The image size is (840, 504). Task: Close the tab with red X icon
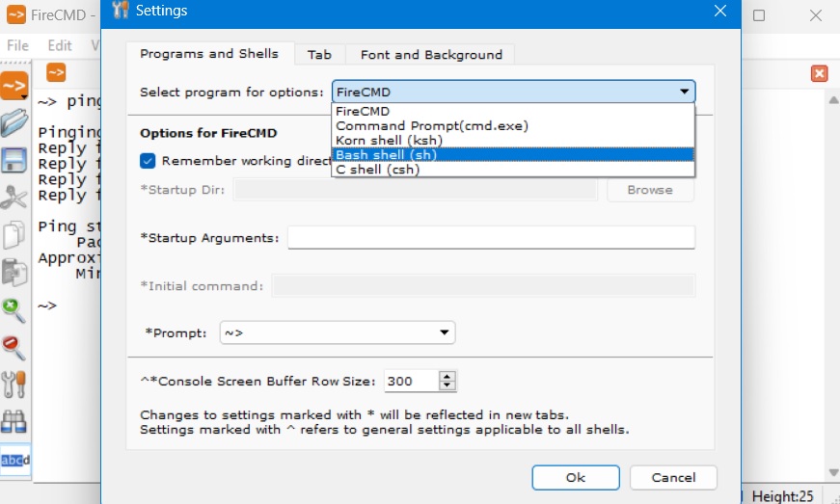pyautogui.click(x=819, y=73)
